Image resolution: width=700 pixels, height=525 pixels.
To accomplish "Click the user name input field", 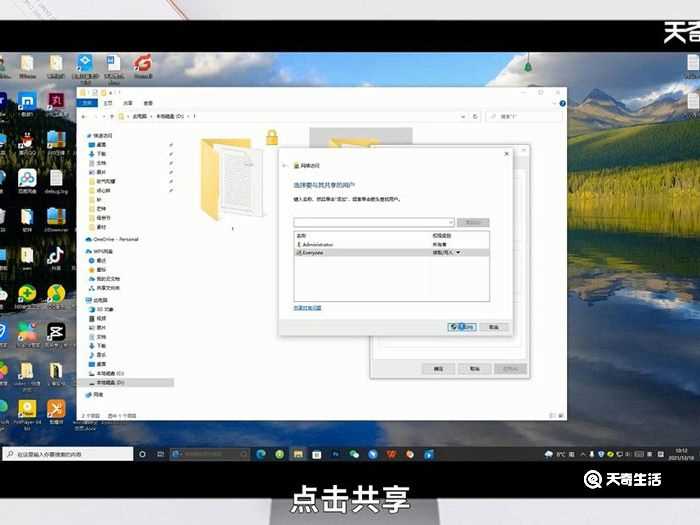I will (370, 222).
